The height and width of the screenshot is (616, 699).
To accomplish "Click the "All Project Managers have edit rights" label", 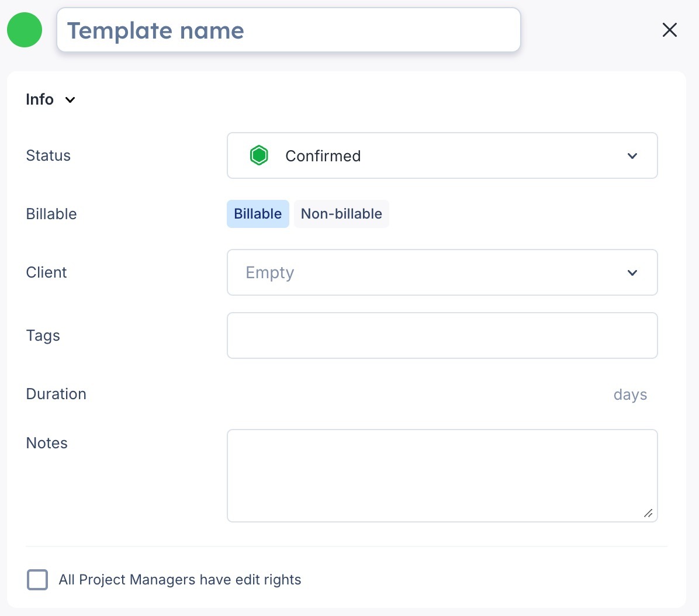I will pyautogui.click(x=180, y=580).
